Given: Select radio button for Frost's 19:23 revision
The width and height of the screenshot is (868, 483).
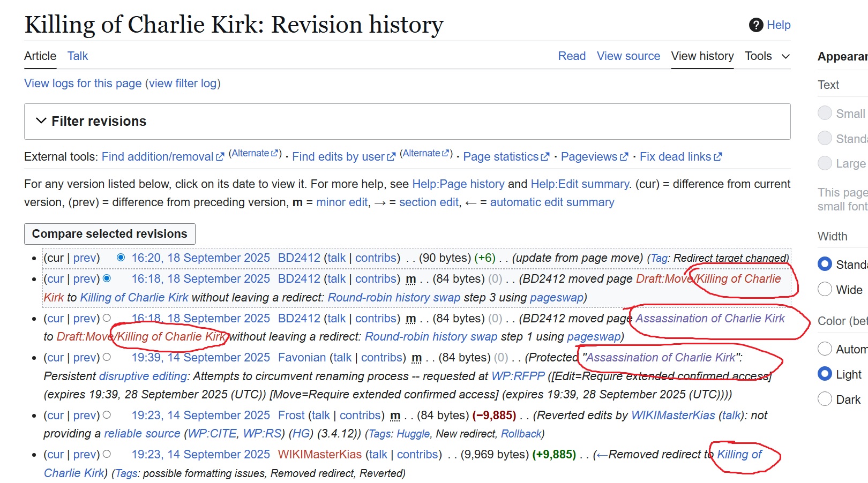Looking at the screenshot, I should [x=107, y=415].
